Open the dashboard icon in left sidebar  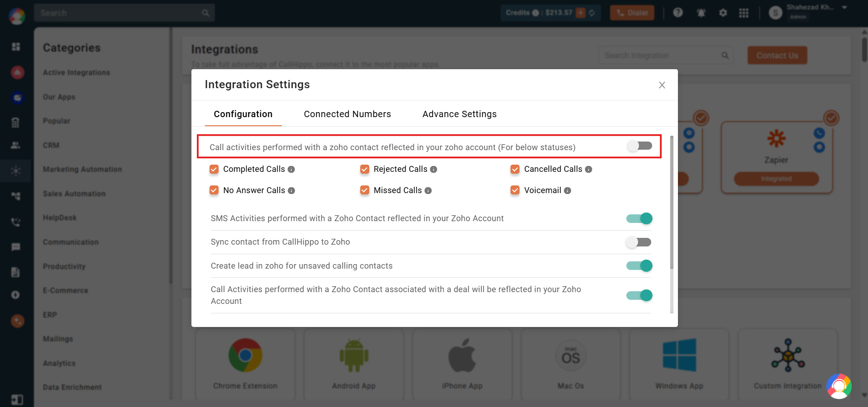tap(16, 47)
